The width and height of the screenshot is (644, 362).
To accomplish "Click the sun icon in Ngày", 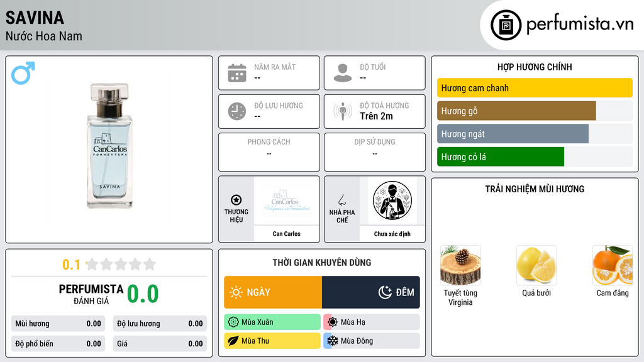I will (x=236, y=292).
